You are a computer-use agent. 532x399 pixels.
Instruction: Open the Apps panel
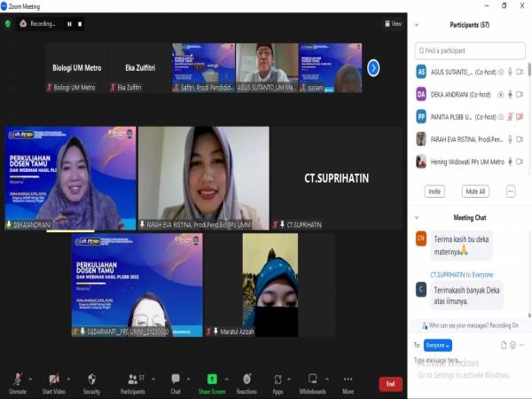[278, 381]
